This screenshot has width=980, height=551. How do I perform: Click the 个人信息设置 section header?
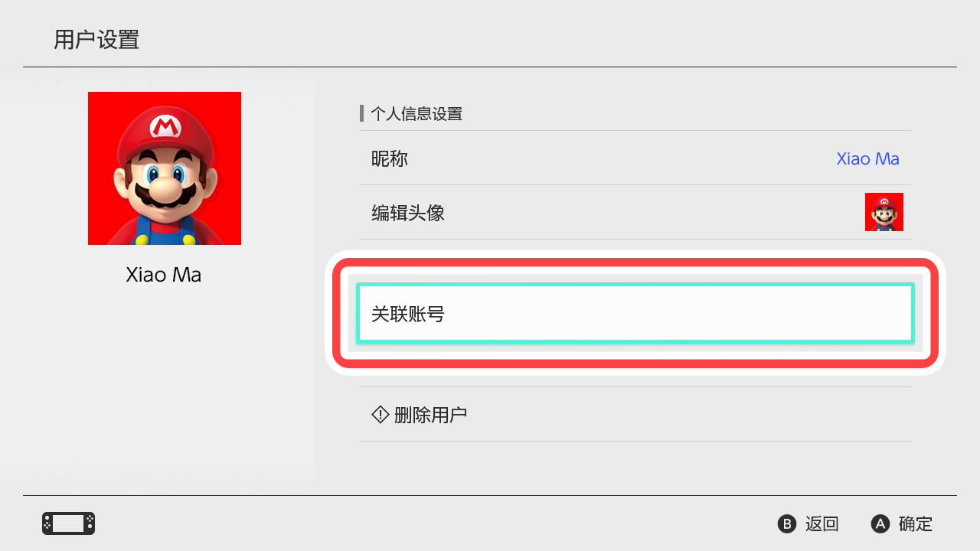click(416, 114)
